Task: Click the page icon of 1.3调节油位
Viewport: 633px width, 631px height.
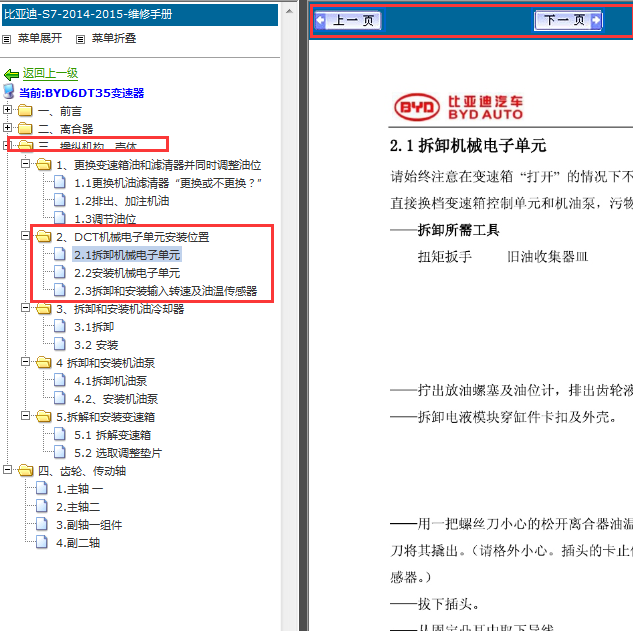Action: point(60,218)
